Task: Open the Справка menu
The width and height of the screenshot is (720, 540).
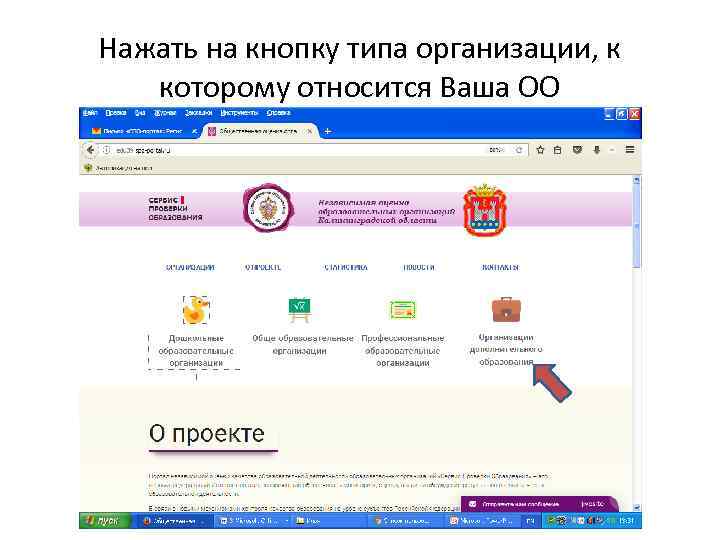Action: 278,113
